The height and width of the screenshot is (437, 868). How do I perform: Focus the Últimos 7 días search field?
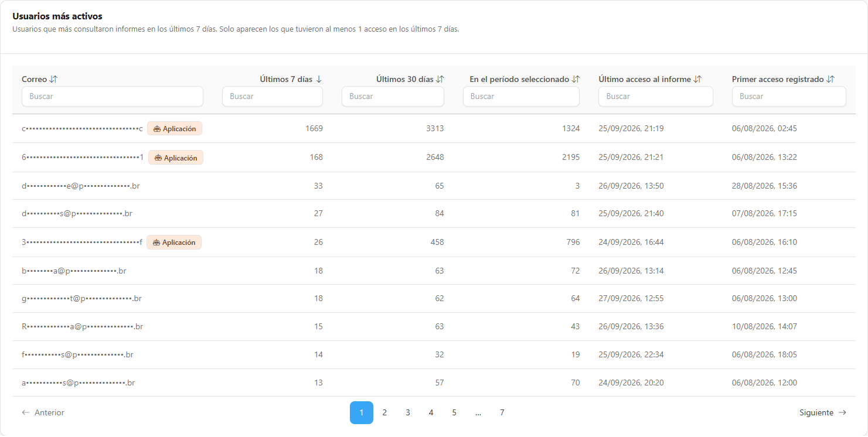point(273,96)
